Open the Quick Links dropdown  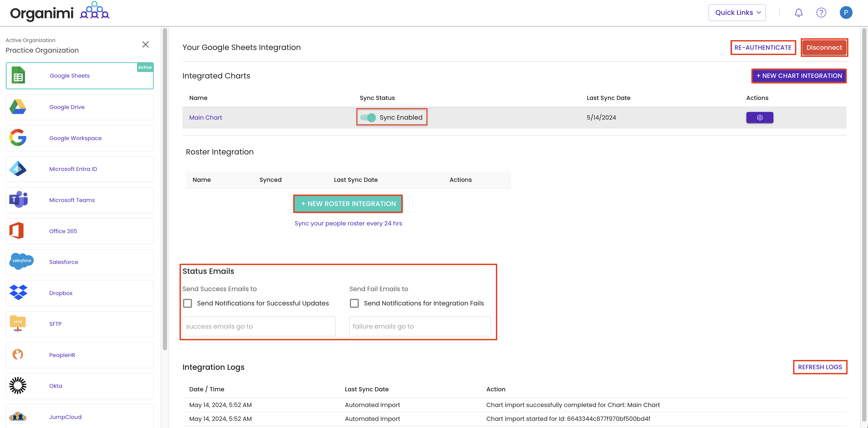(737, 12)
